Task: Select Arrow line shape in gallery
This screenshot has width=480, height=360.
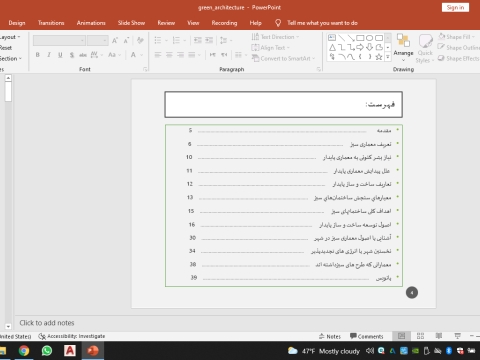Action: coord(351,38)
